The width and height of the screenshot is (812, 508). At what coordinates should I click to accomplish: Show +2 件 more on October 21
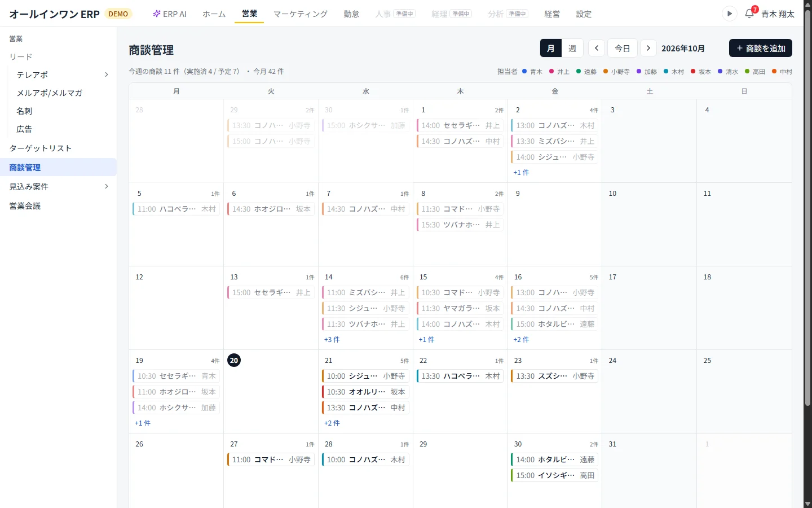tap(332, 423)
